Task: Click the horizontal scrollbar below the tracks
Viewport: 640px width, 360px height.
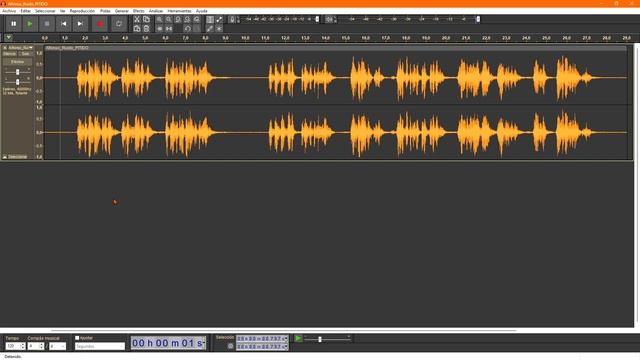Action: pos(284,330)
